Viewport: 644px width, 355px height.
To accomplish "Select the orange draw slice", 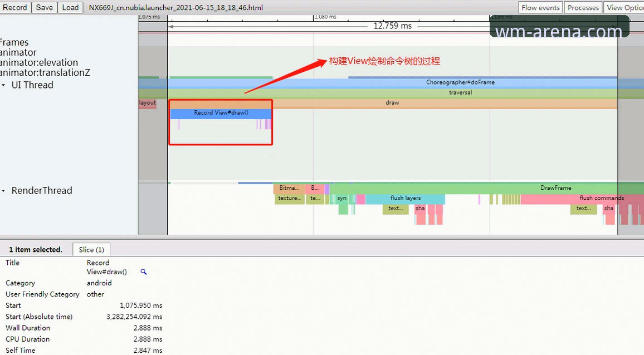I will (x=392, y=103).
